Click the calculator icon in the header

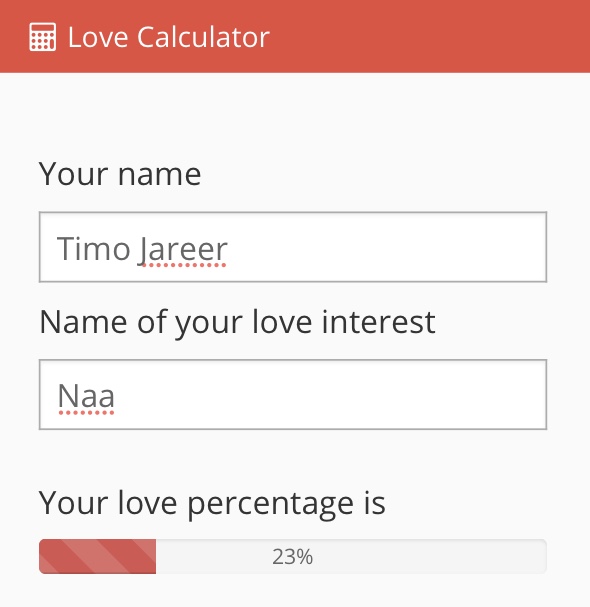(43, 37)
